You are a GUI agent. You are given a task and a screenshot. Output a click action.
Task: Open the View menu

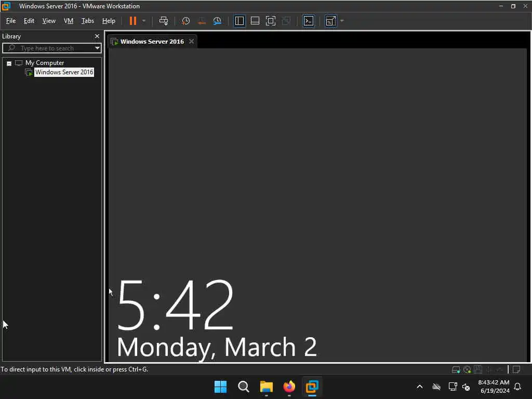coord(49,21)
